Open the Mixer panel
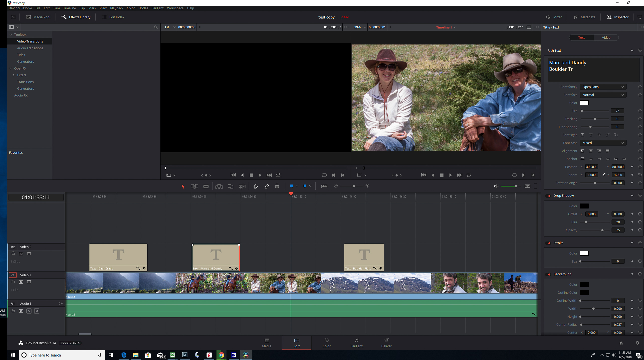The width and height of the screenshot is (644, 360). [x=554, y=17]
